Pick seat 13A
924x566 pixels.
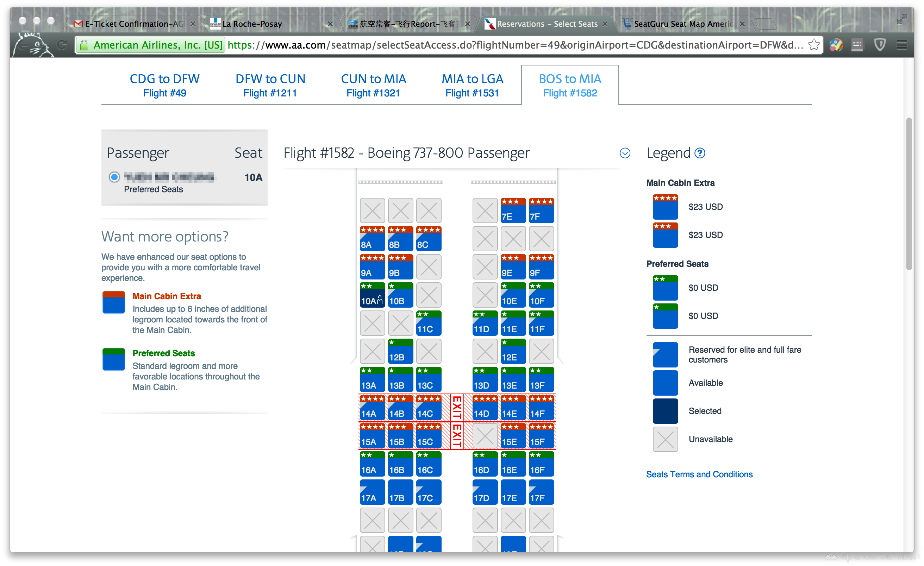[x=372, y=379]
